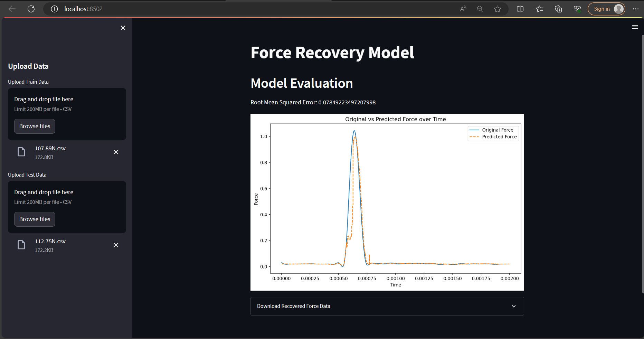
Task: Open browser Collections from the toolbar
Action: click(x=558, y=9)
